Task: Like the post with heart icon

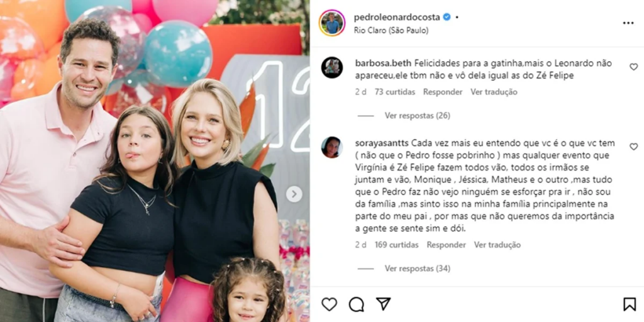Action: point(329,304)
